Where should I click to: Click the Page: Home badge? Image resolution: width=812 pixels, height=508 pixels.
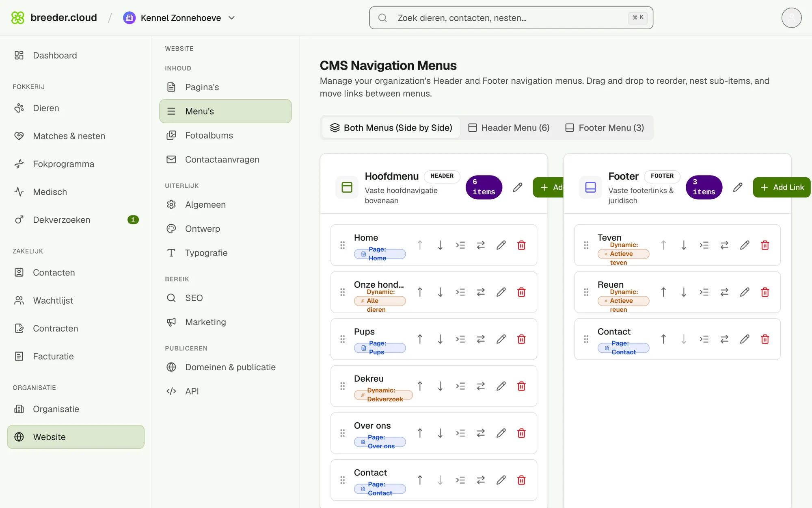tap(380, 254)
